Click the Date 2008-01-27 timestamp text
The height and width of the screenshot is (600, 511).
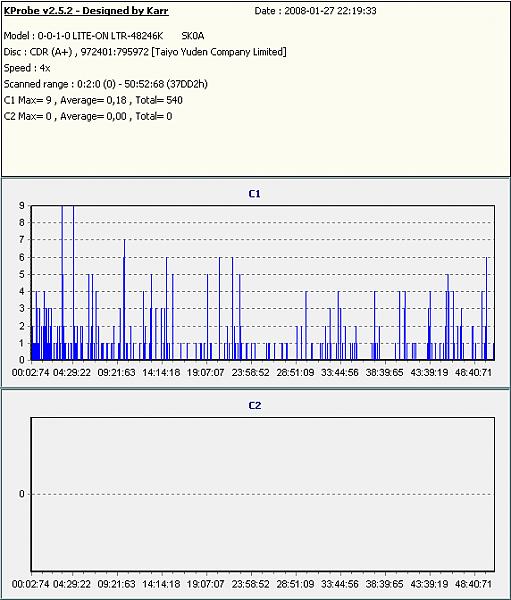click(315, 11)
